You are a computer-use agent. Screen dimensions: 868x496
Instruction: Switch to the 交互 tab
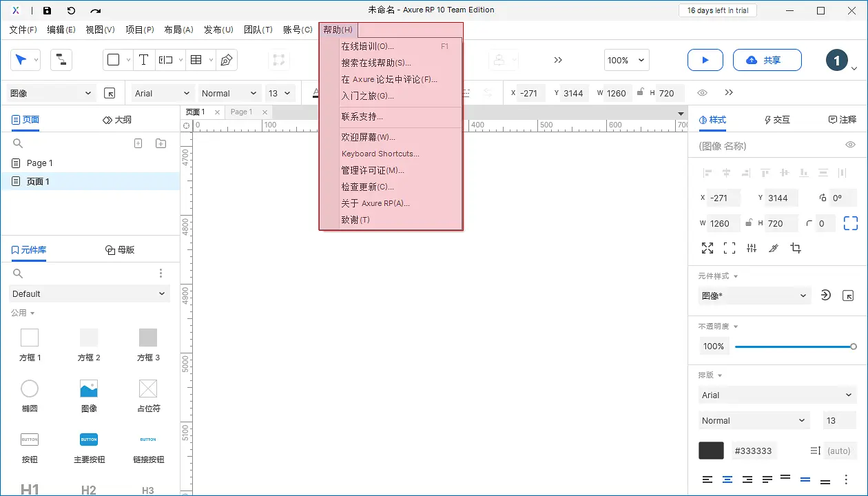(x=776, y=119)
